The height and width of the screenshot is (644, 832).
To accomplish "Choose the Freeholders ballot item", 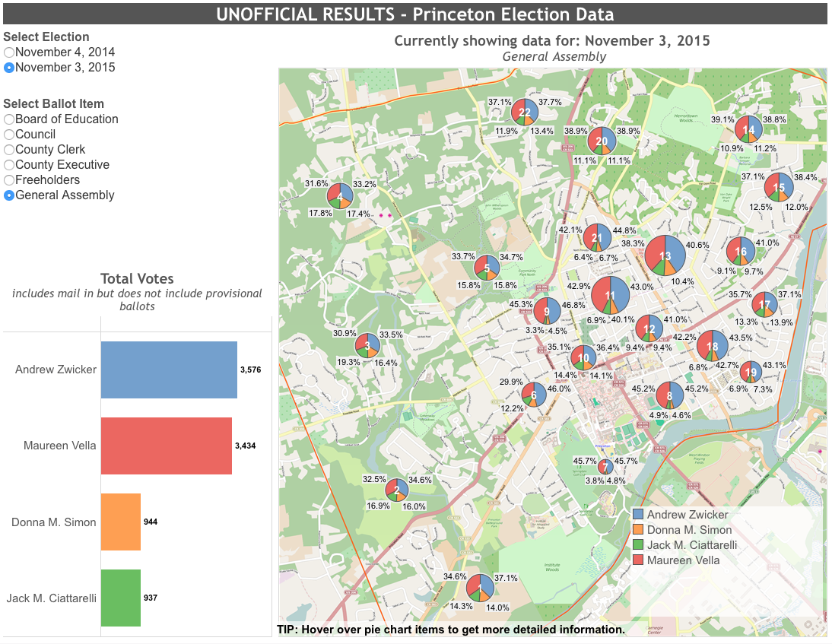I will pos(9,180).
